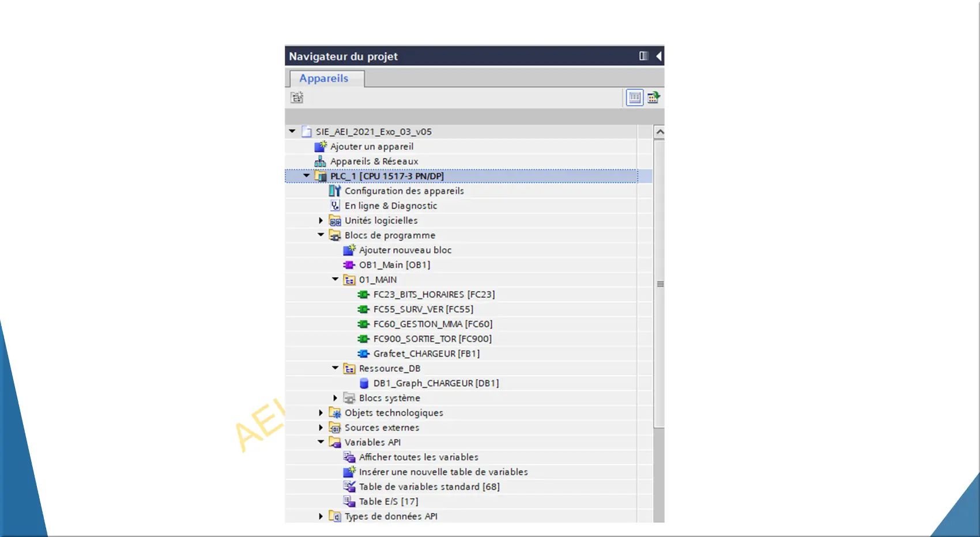Open Afficher toutes les variables
Image resolution: width=980 pixels, height=537 pixels.
[x=419, y=457]
